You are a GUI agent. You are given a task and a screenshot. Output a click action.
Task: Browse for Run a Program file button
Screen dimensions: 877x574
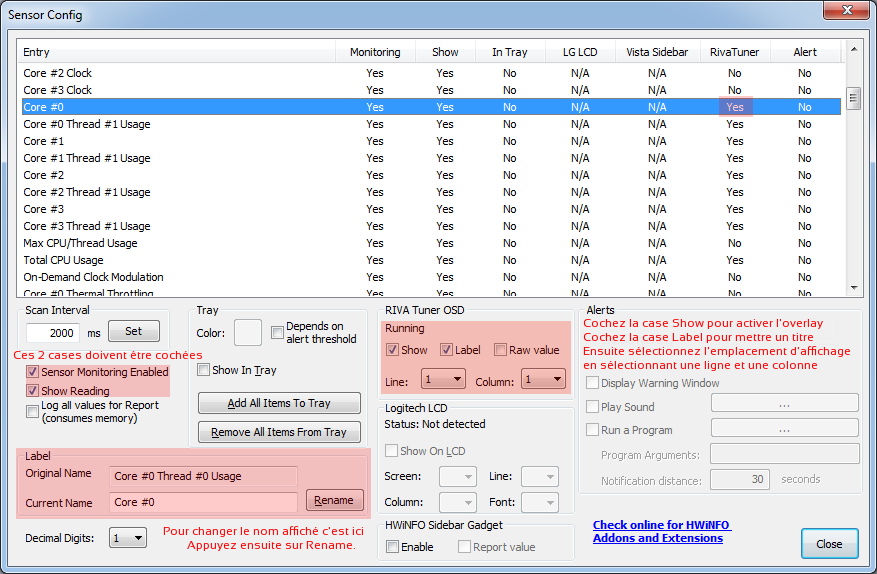785,428
